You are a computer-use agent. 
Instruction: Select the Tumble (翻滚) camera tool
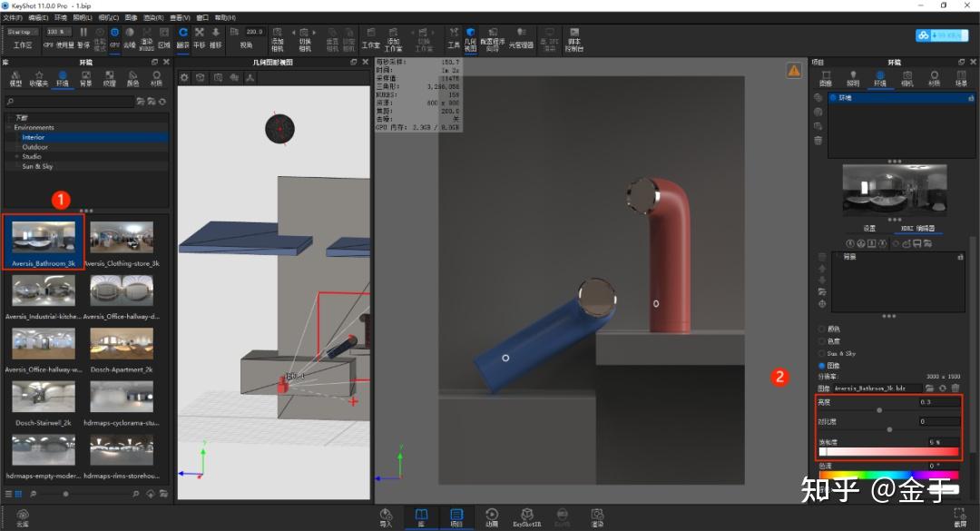(182, 34)
